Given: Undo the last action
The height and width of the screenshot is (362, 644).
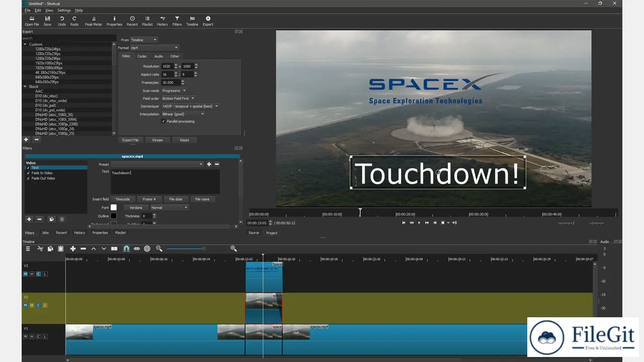Looking at the screenshot, I should click(62, 21).
